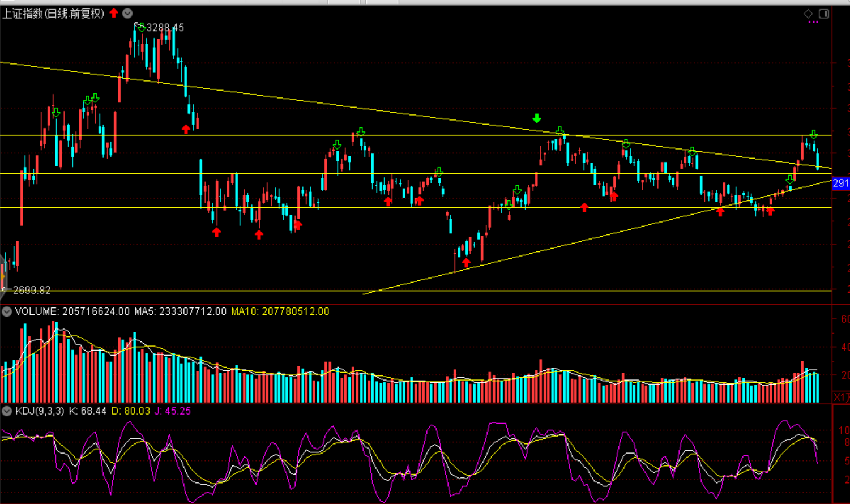The width and height of the screenshot is (850, 504).
Task: Click the solid green down arrow marker
Action: tap(537, 118)
